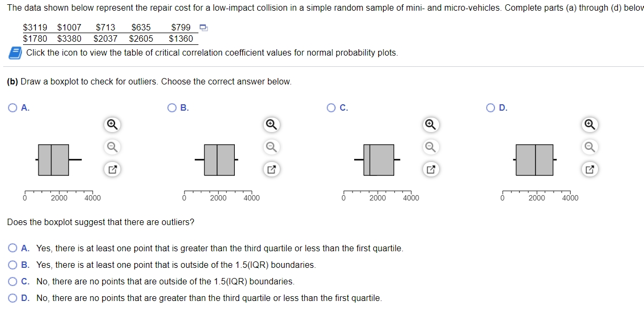Open option C's boxplot in a larger window

click(431, 169)
